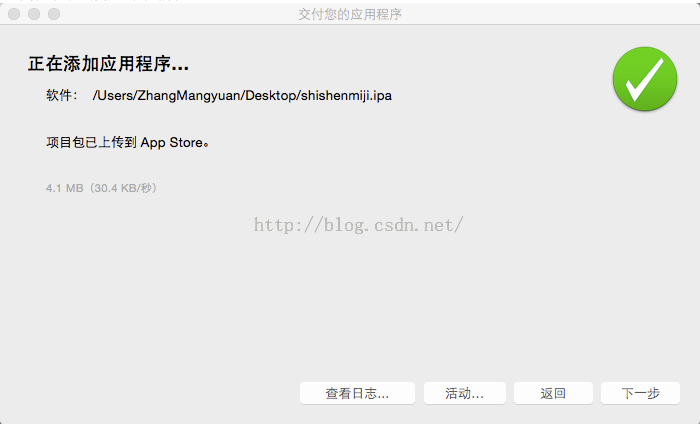
Task: Proceed with the 下一步 button
Action: 640,393
